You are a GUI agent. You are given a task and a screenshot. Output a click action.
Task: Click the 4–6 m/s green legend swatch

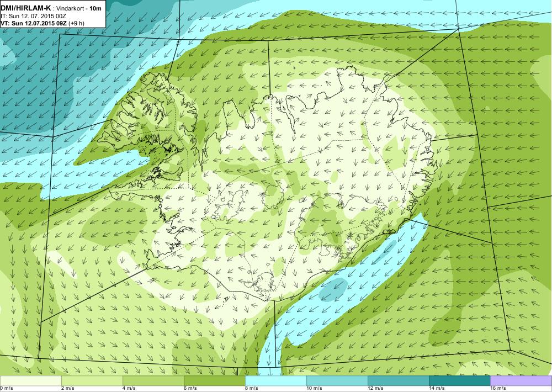(153, 381)
